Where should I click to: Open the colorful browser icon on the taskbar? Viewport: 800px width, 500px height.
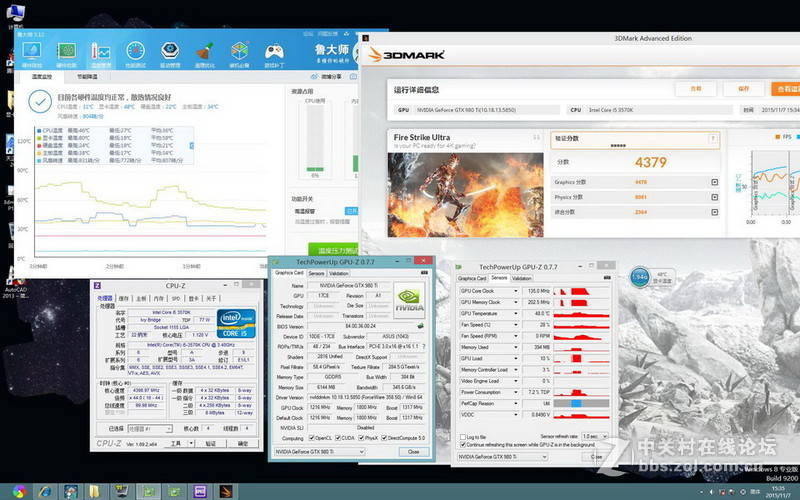coord(19,491)
